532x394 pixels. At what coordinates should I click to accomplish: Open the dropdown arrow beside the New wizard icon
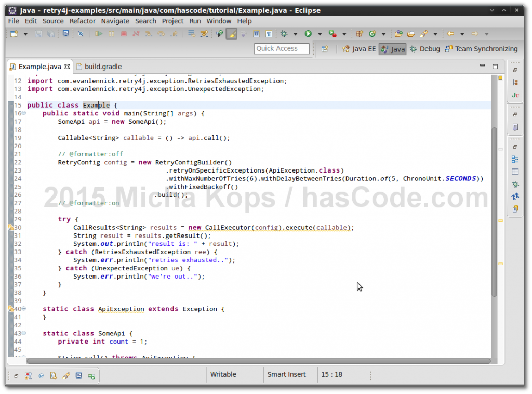tap(25, 33)
